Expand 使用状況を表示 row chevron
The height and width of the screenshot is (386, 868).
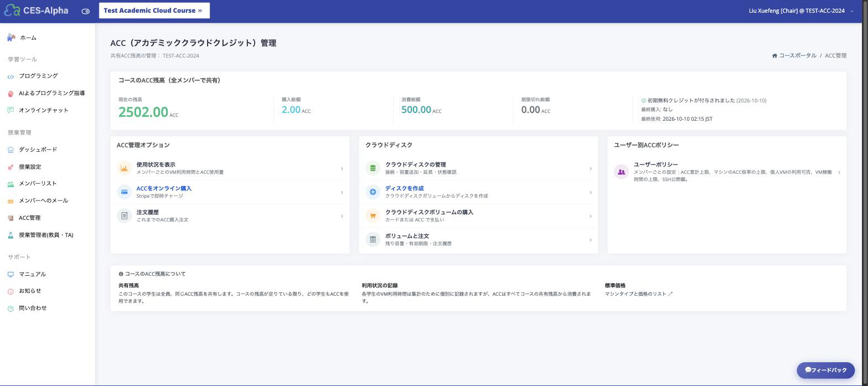pos(342,168)
